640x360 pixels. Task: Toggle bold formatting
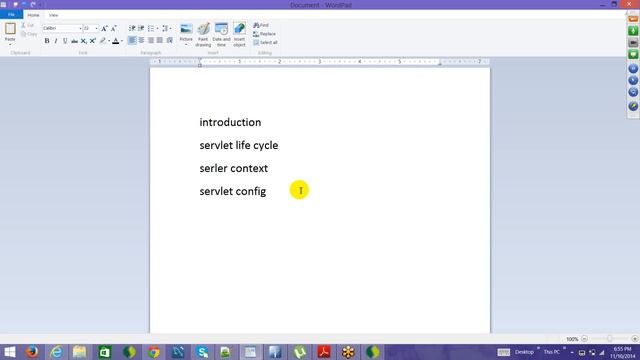[47, 41]
